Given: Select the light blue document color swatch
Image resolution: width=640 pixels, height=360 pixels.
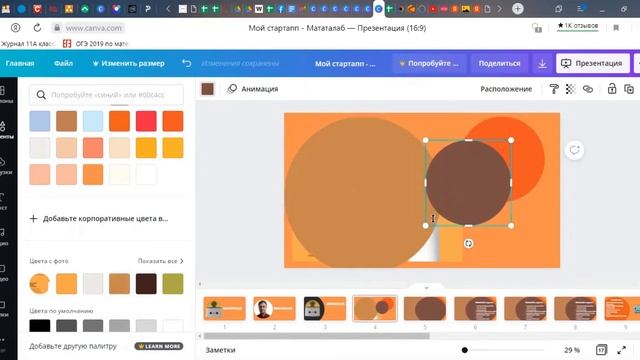Looking at the screenshot, I should (x=93, y=121).
